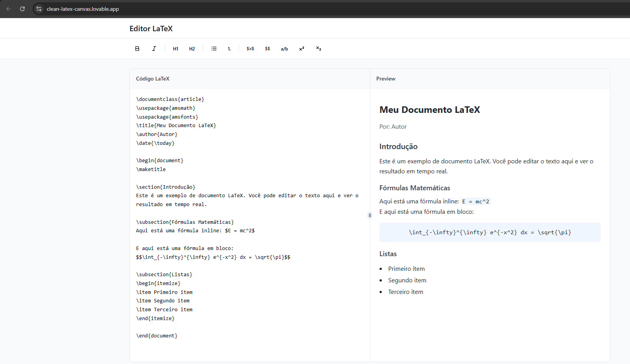
Task: Insert fraction a/b button
Action: pyautogui.click(x=284, y=49)
